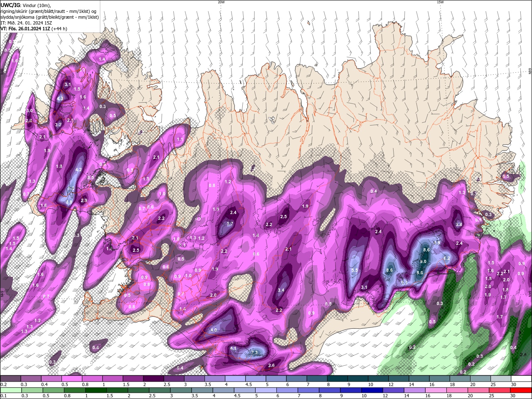Click the 7.3 precipitation value near the south coast
The width and height of the screenshot is (532, 399).
(x=255, y=352)
